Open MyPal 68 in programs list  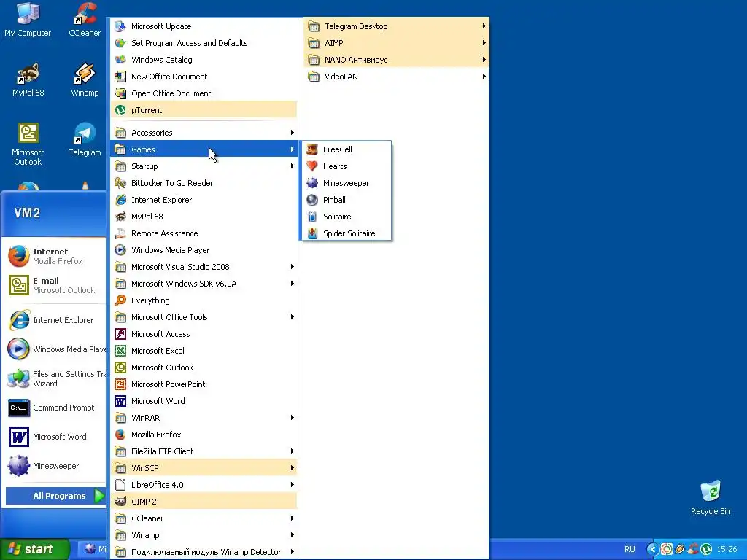(x=204, y=217)
